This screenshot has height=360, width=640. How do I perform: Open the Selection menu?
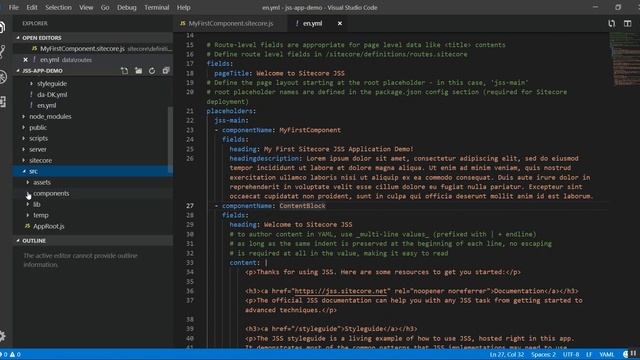(x=58, y=7)
